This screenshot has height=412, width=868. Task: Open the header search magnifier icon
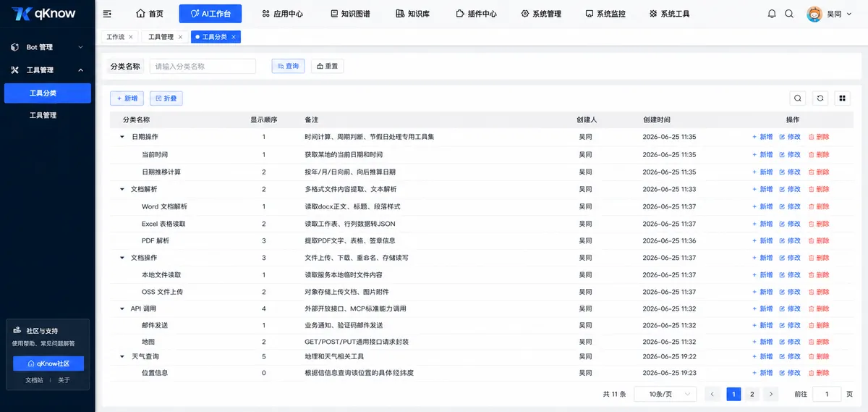click(789, 14)
